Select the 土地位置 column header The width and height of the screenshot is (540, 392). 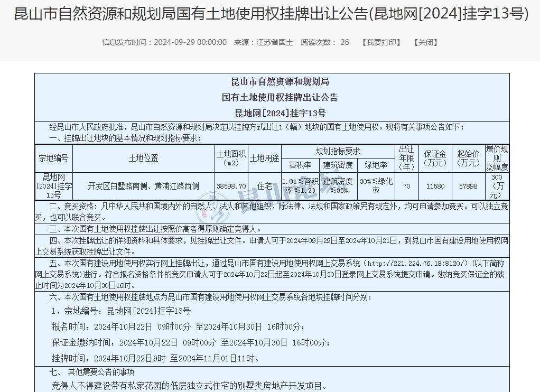click(143, 158)
